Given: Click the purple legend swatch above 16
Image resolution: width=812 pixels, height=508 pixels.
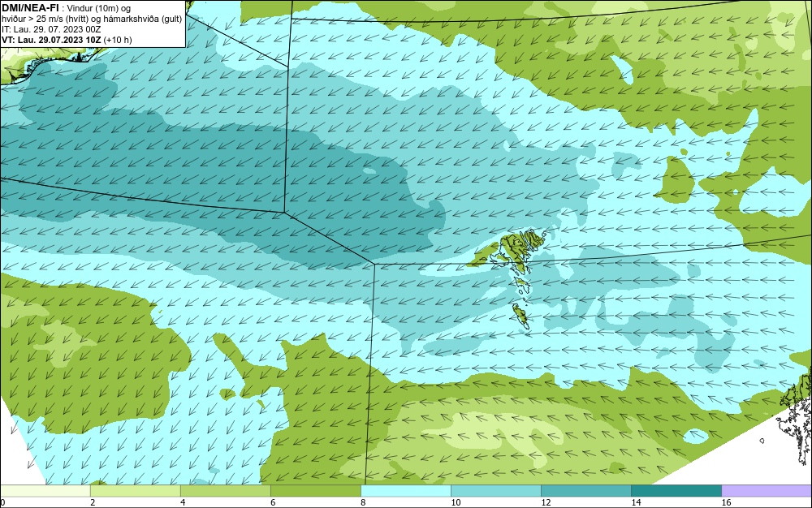Looking at the screenshot, I should pyautogui.click(x=767, y=491).
